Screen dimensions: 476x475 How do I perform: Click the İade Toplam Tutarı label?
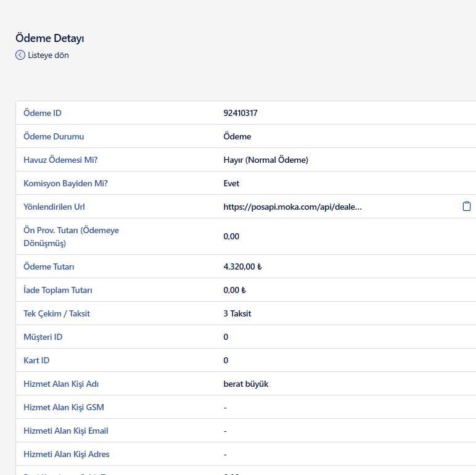click(x=57, y=290)
